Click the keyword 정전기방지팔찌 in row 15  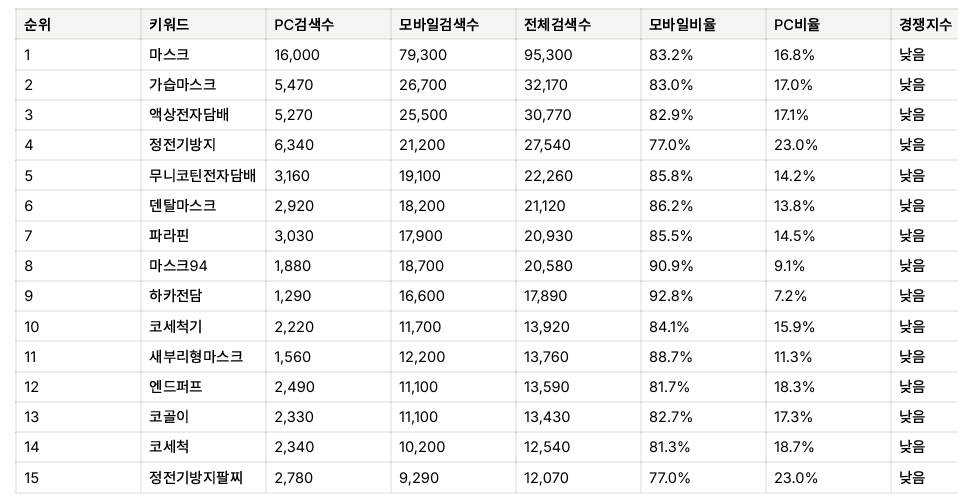[x=195, y=477]
